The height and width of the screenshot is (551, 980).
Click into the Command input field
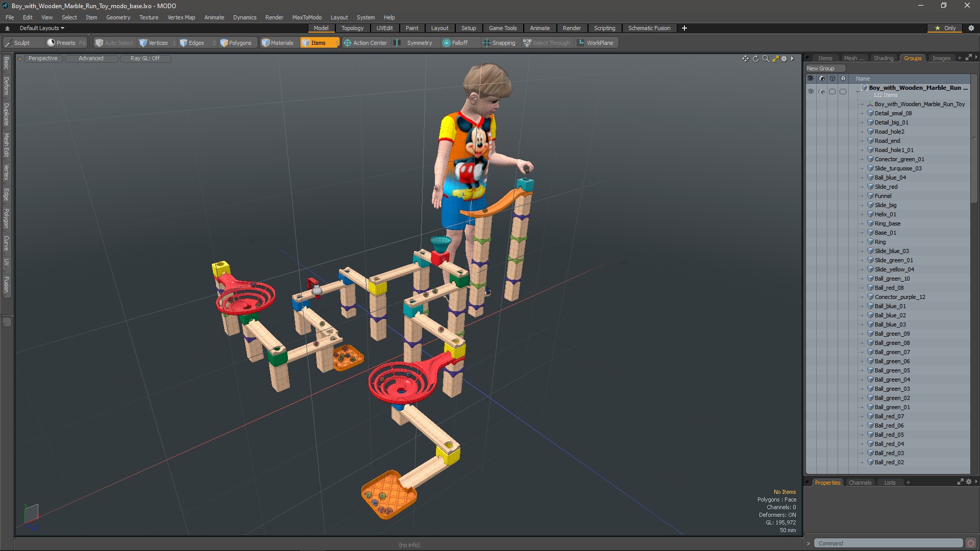pos(888,543)
